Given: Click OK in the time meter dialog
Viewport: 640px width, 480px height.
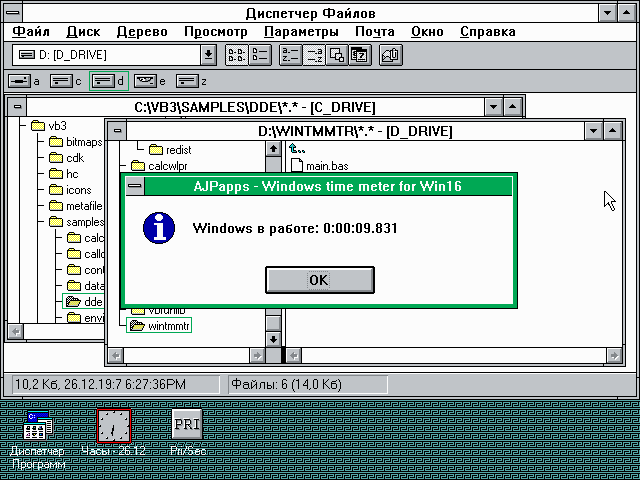Looking at the screenshot, I should (320, 280).
